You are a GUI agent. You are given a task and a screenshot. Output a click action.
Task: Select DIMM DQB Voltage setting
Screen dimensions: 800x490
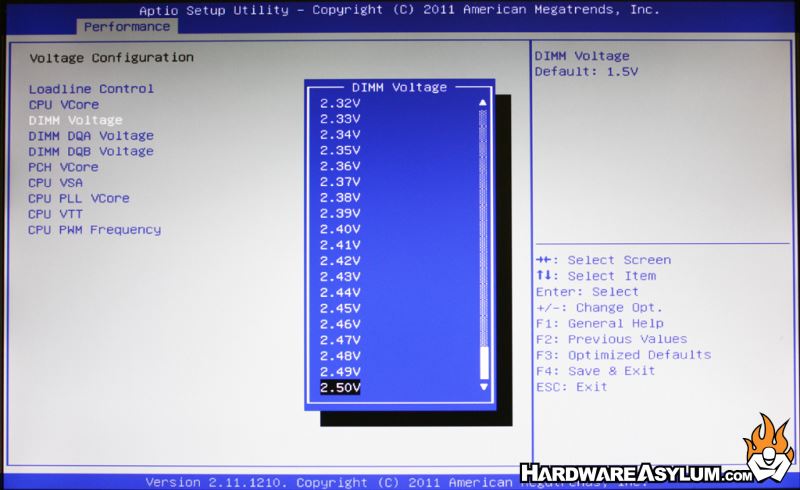(91, 152)
